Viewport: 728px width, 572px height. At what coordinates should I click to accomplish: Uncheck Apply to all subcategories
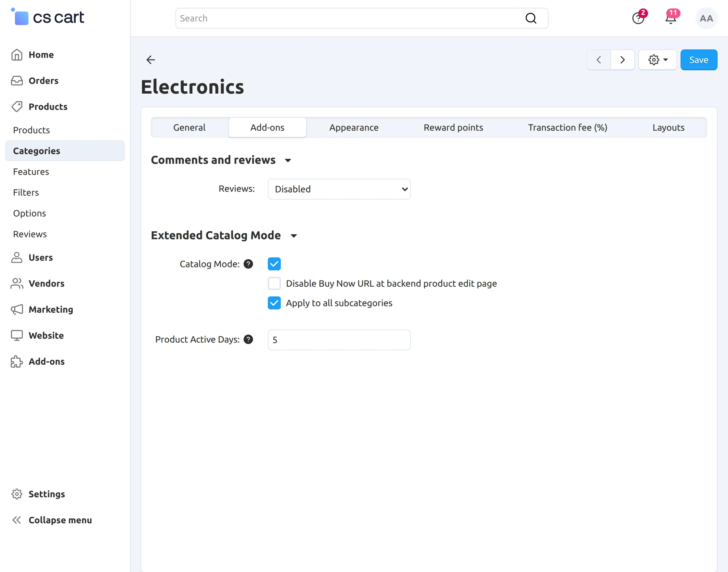(x=274, y=303)
